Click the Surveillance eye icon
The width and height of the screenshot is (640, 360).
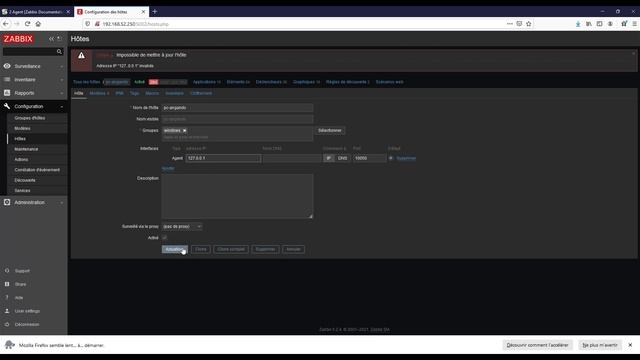(7, 66)
